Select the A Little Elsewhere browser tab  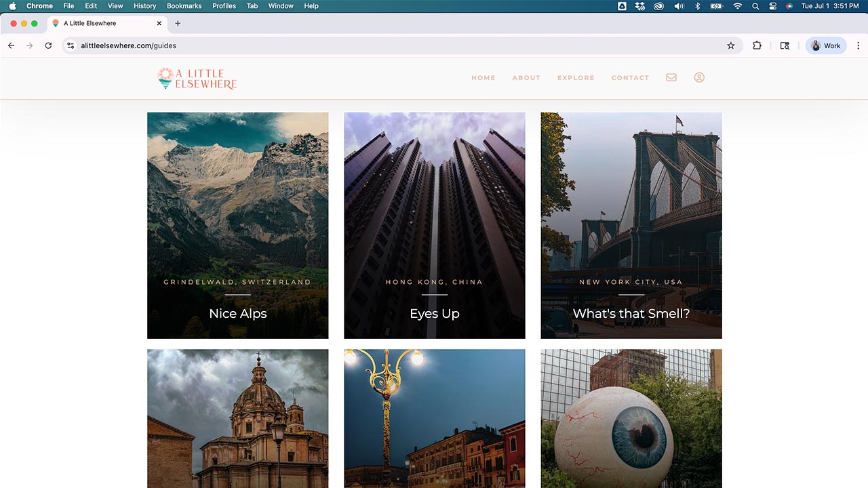coord(108,23)
